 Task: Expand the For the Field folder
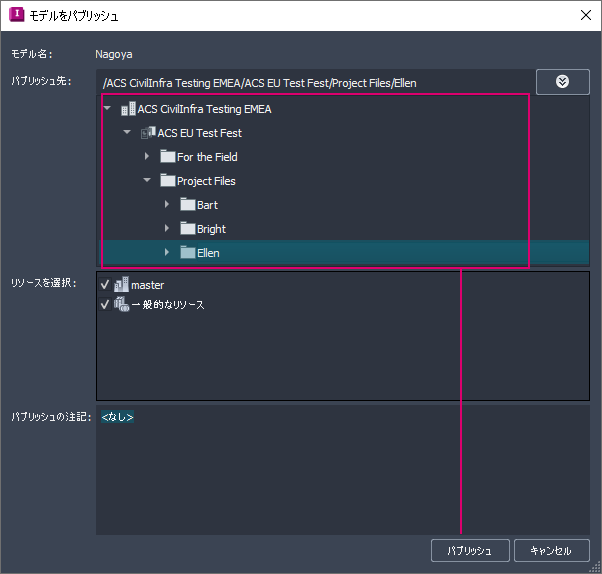point(147,156)
